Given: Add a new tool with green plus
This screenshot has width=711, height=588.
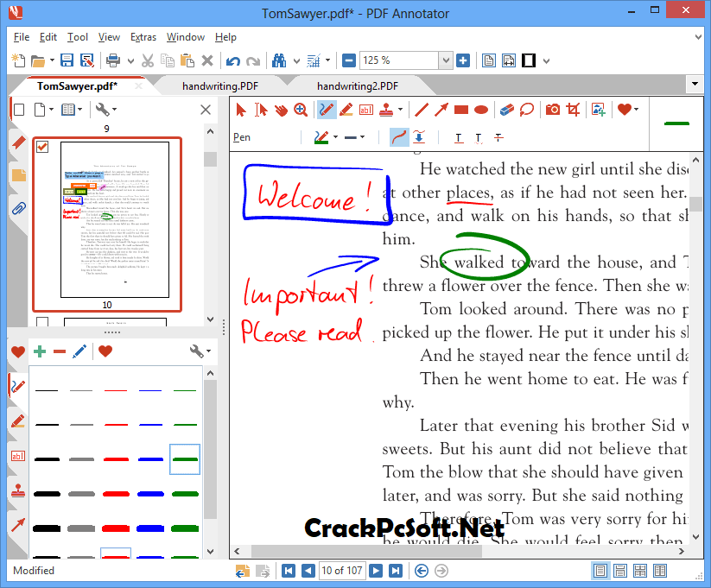Looking at the screenshot, I should (40, 351).
